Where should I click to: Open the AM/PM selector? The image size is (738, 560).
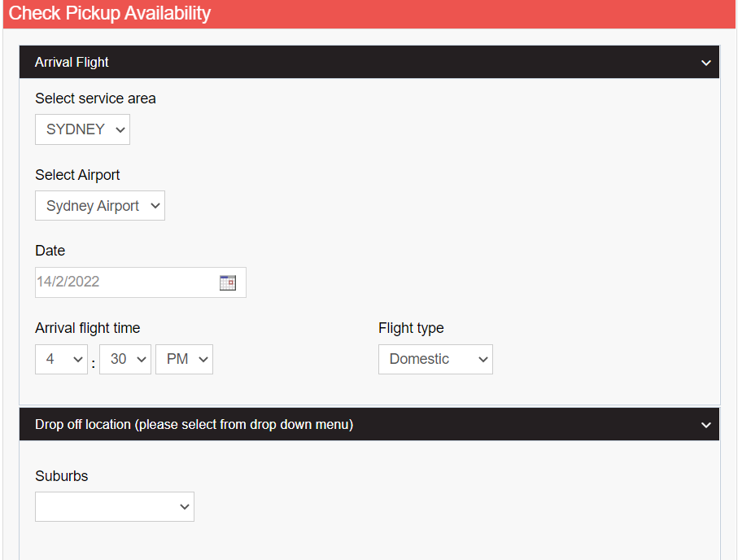click(x=184, y=359)
